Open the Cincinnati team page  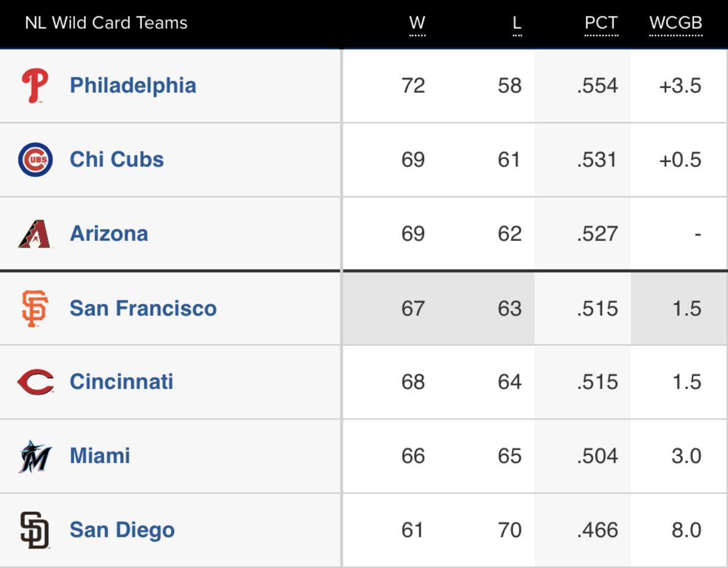click(x=121, y=382)
